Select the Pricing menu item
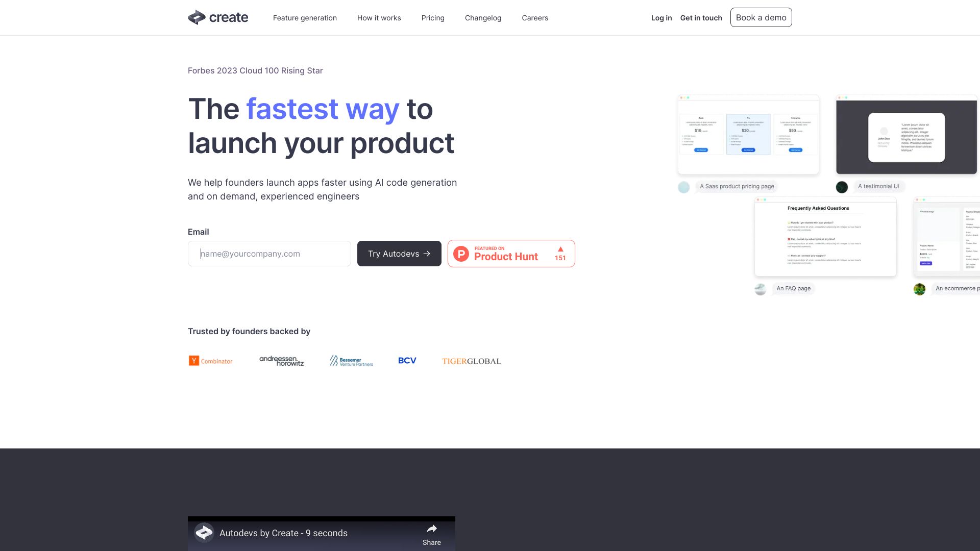 432,17
